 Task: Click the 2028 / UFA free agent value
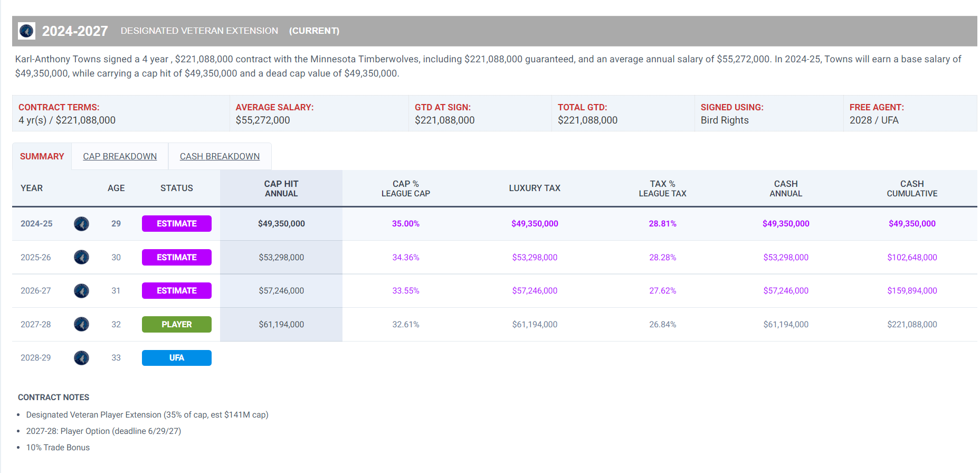click(874, 120)
